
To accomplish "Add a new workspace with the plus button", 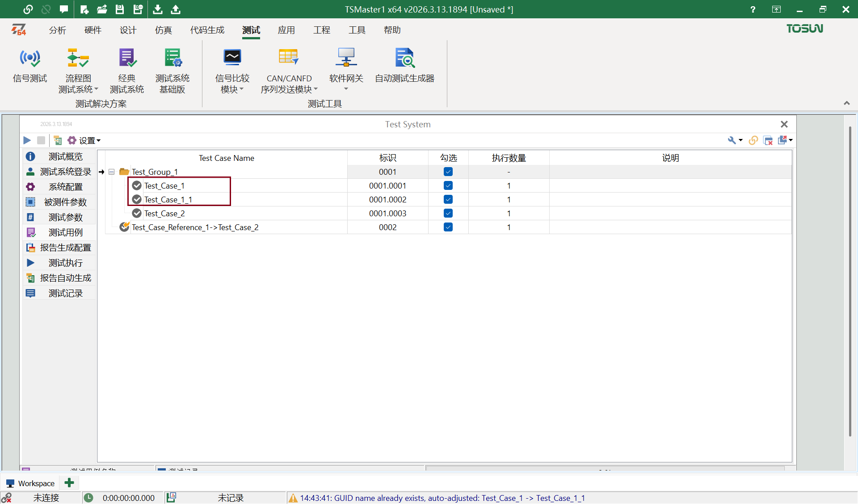I will click(69, 483).
